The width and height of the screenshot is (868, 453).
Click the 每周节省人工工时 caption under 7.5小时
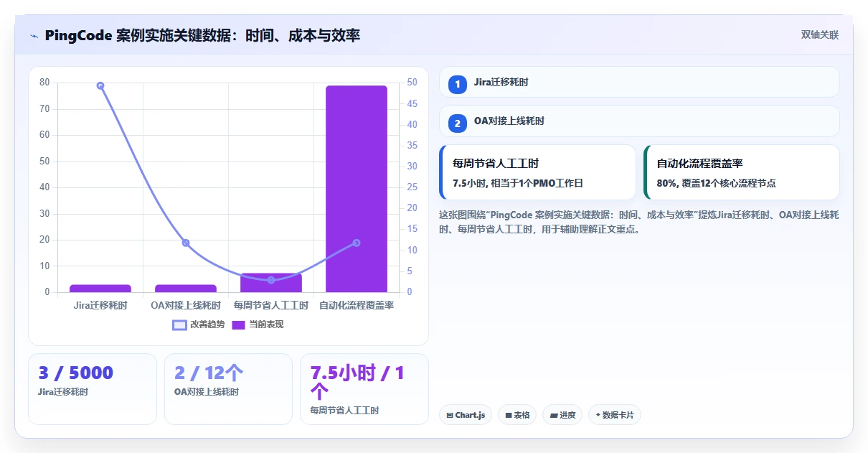pos(344,411)
